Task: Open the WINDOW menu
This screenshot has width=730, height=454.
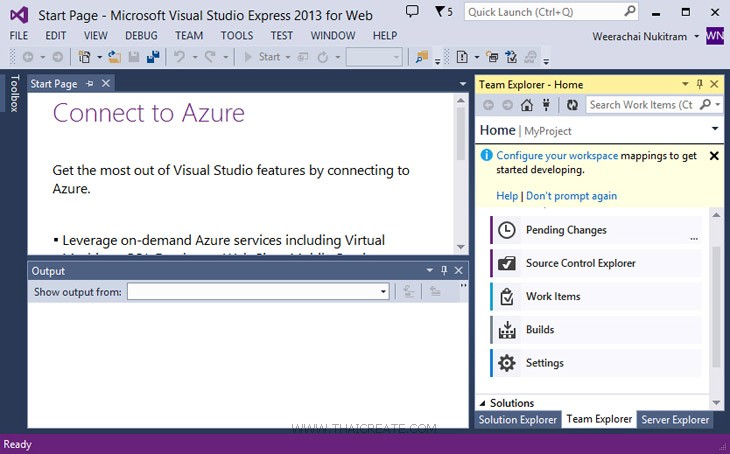Action: point(333,35)
